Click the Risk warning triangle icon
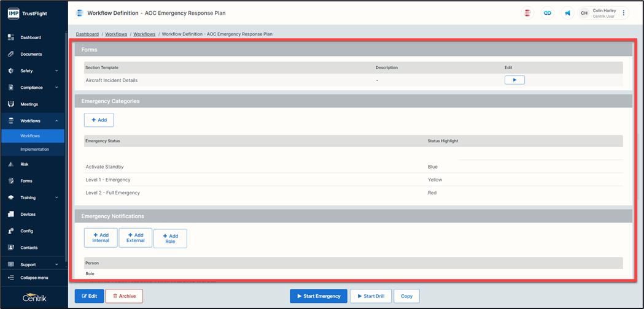Image resolution: width=644 pixels, height=309 pixels. (x=11, y=164)
